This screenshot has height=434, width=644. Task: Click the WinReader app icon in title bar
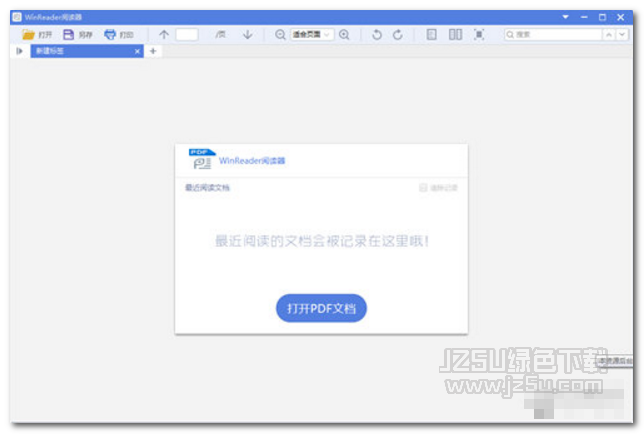[x=17, y=17]
